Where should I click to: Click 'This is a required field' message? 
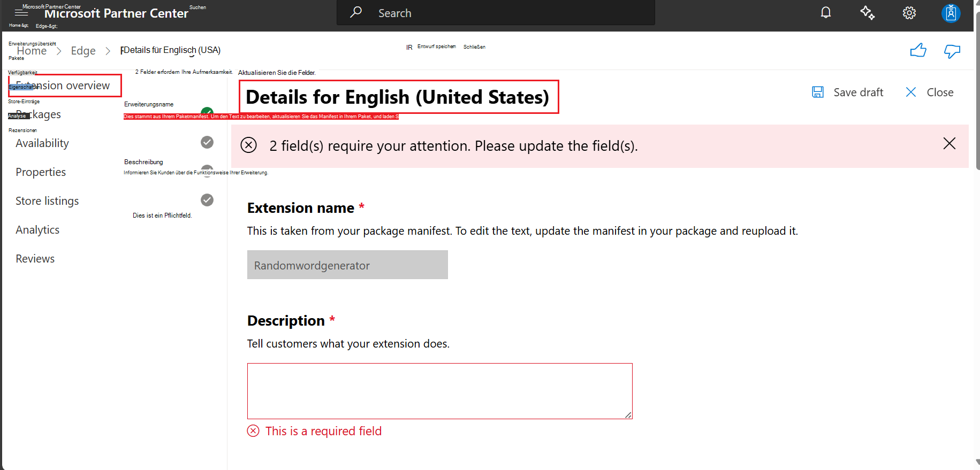click(323, 431)
